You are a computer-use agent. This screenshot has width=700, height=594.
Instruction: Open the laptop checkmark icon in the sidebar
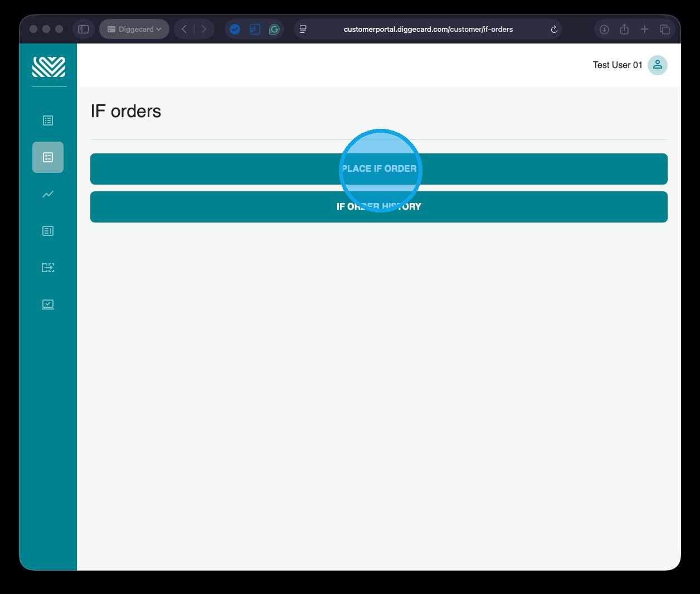pos(48,305)
